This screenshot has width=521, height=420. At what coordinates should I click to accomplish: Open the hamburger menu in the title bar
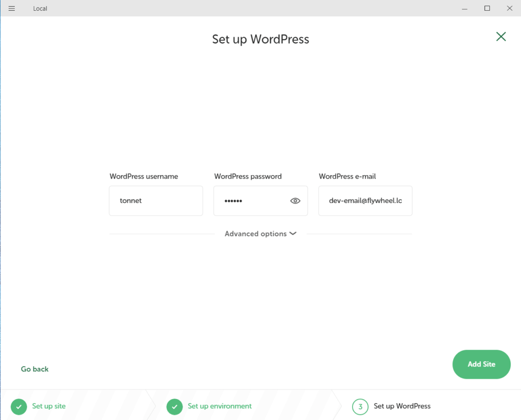point(12,9)
